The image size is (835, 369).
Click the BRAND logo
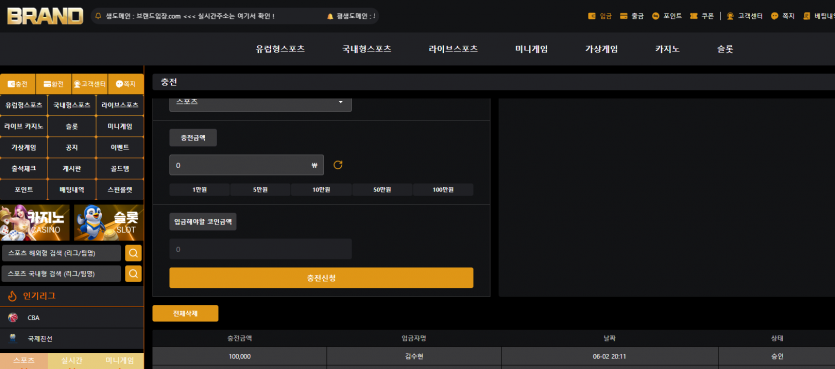click(45, 16)
